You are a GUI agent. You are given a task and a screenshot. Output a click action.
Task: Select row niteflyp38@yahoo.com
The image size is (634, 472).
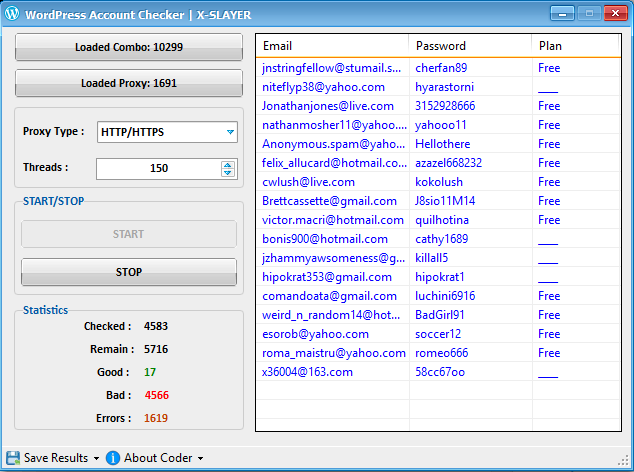point(438,87)
